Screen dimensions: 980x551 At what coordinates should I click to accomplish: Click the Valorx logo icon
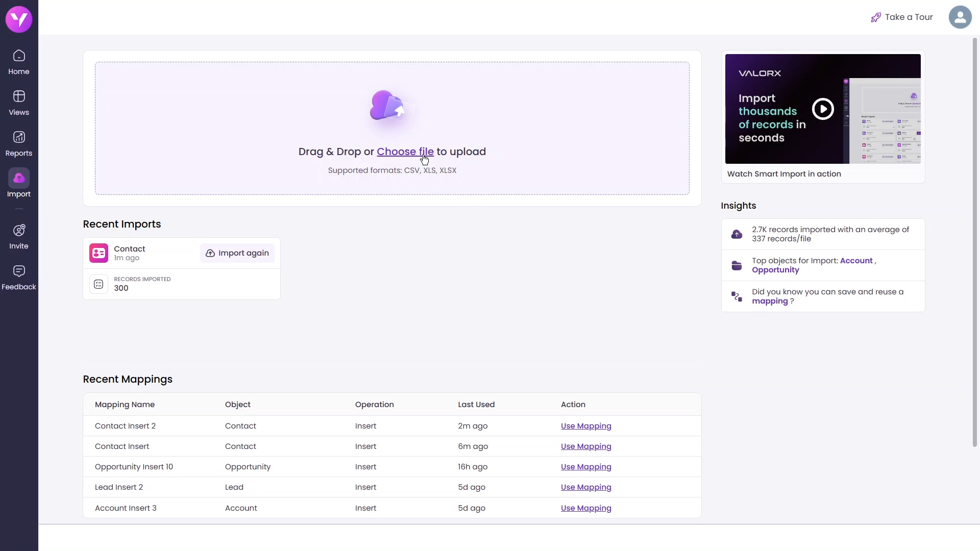click(19, 19)
